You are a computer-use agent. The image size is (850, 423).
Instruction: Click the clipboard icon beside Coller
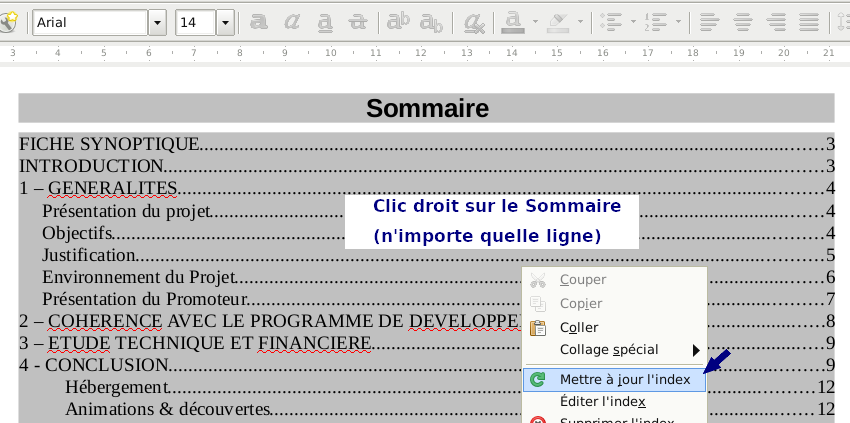[x=538, y=328]
